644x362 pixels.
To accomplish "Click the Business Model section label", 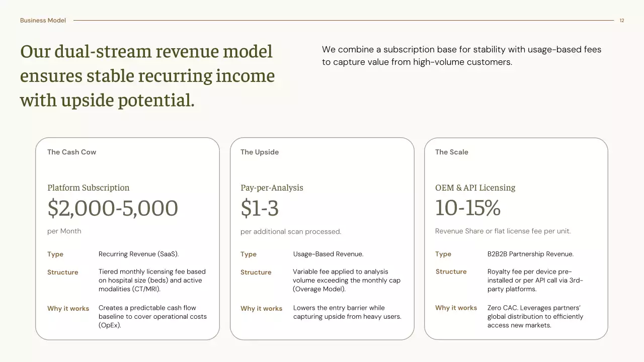I will (x=43, y=21).
